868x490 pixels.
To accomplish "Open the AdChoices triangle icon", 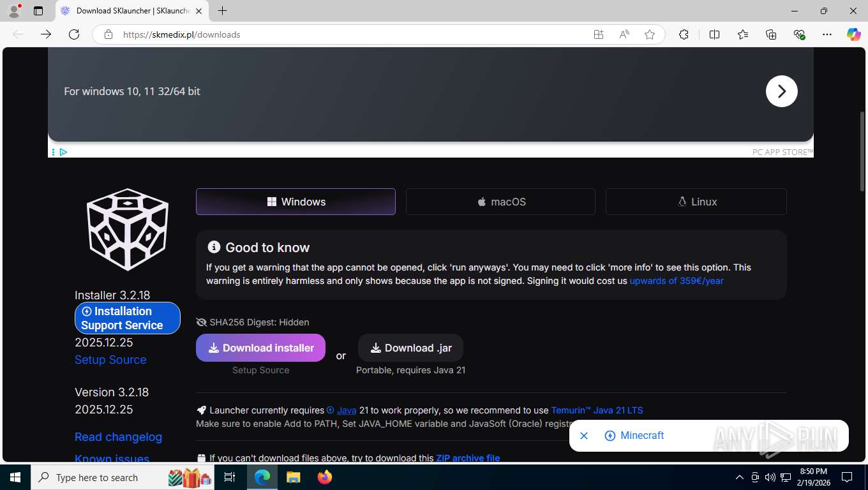I will coord(63,152).
